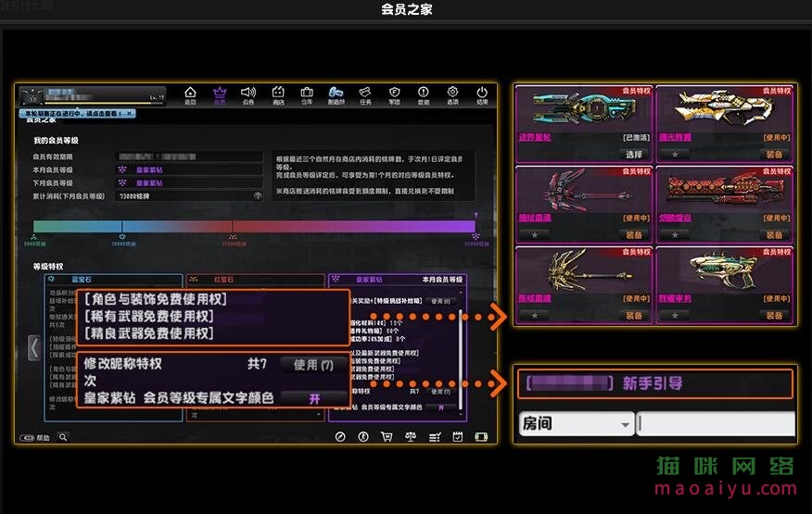Click the 新手引导 chat message line
Screen dimensions: 812x514
pos(655,383)
